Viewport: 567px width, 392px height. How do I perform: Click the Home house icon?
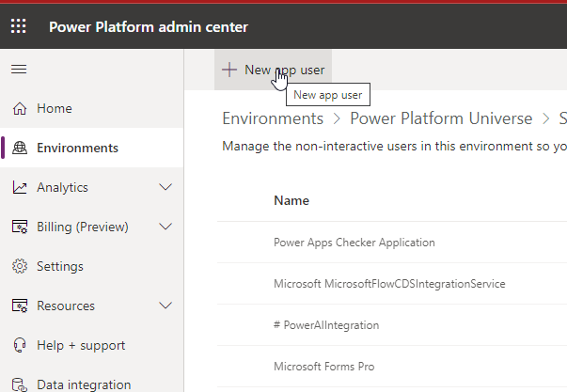point(20,108)
